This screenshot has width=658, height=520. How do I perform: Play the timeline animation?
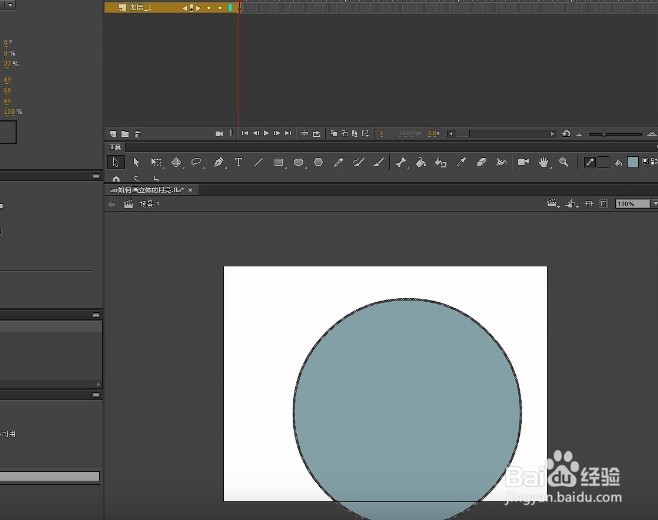(266, 133)
